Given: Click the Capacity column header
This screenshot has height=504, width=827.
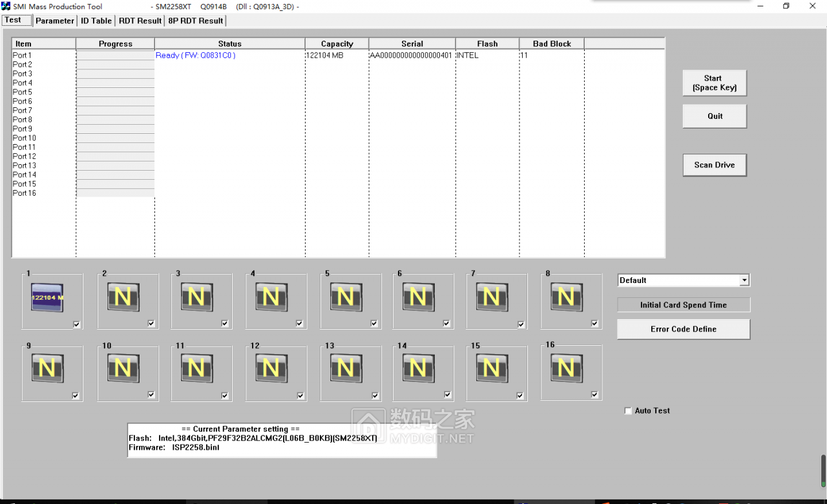Looking at the screenshot, I should [x=337, y=44].
